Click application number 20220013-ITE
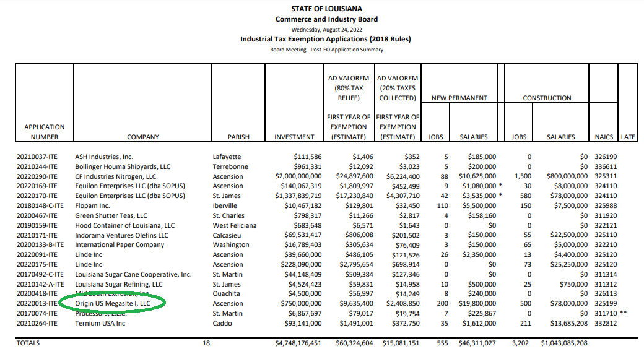Screen dimensions: 644x354 (x=37, y=303)
